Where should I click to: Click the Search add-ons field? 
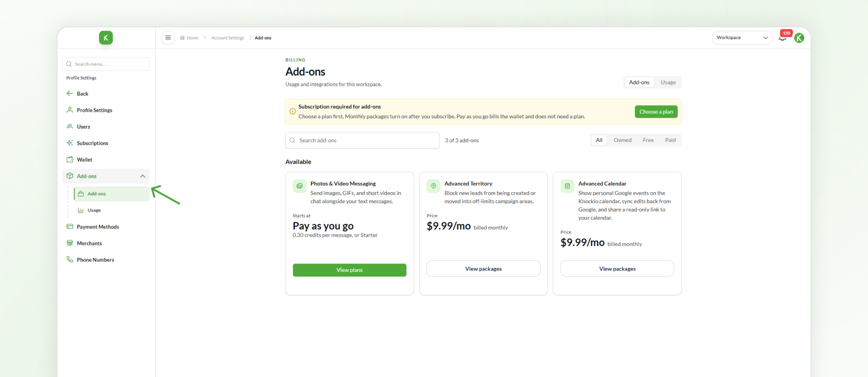coord(362,140)
